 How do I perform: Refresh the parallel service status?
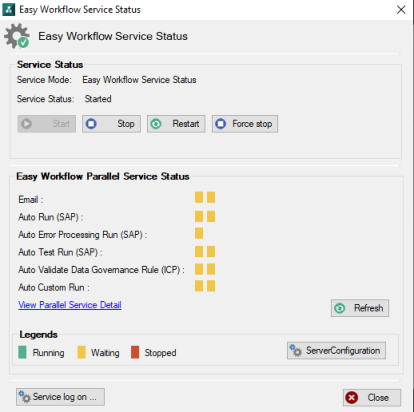[360, 308]
